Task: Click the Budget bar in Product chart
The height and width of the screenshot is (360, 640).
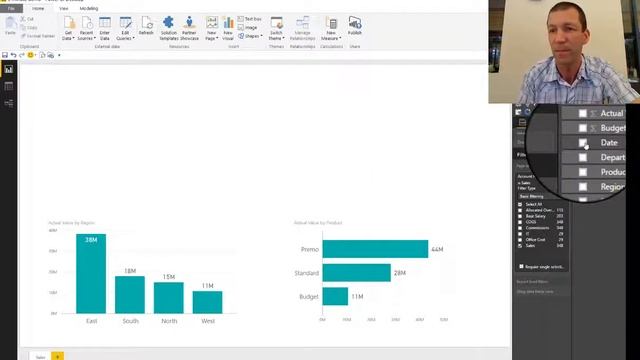Action: click(x=335, y=296)
